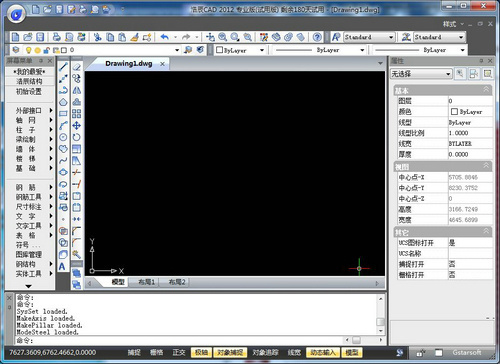Click the Match Properties brush icon
The width and height of the screenshot is (500, 364).
(x=135, y=37)
